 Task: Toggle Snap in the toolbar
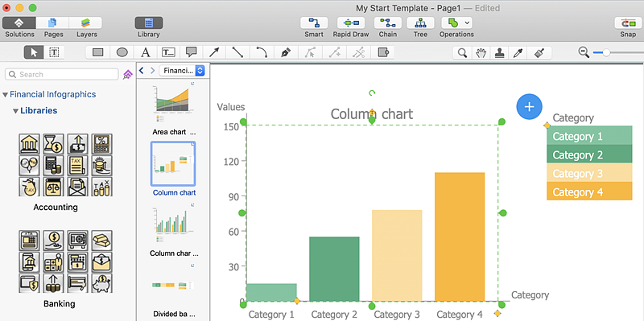pos(629,23)
